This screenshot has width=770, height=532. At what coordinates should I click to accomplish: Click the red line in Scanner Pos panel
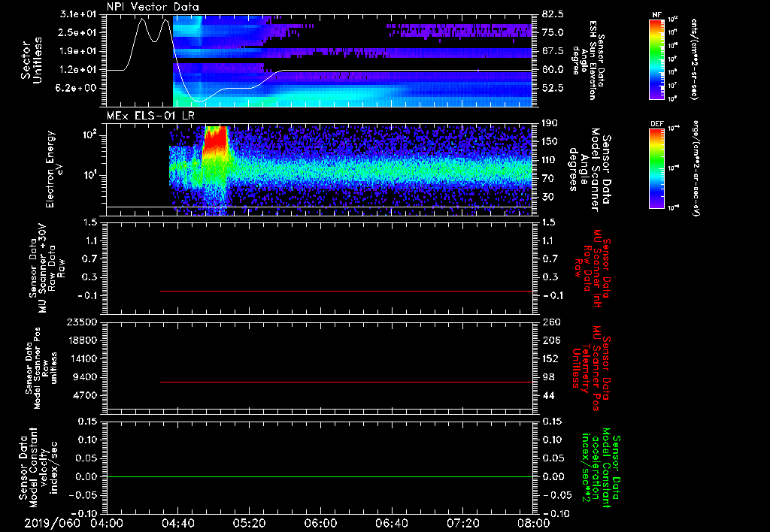pyautogui.click(x=346, y=382)
